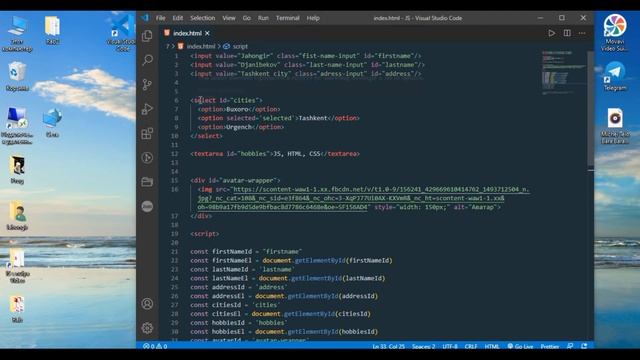Screen dimensions: 640x360
Task: Open the Accounts menu icon
Action: (x=147, y=304)
